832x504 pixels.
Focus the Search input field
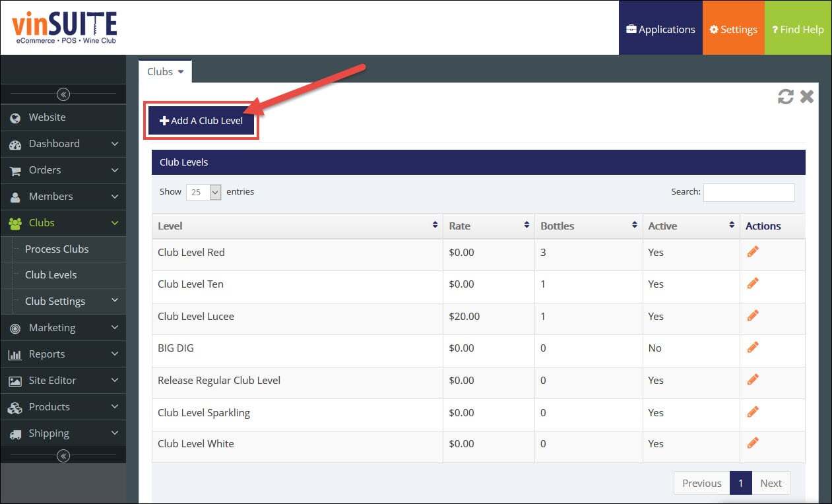click(749, 192)
